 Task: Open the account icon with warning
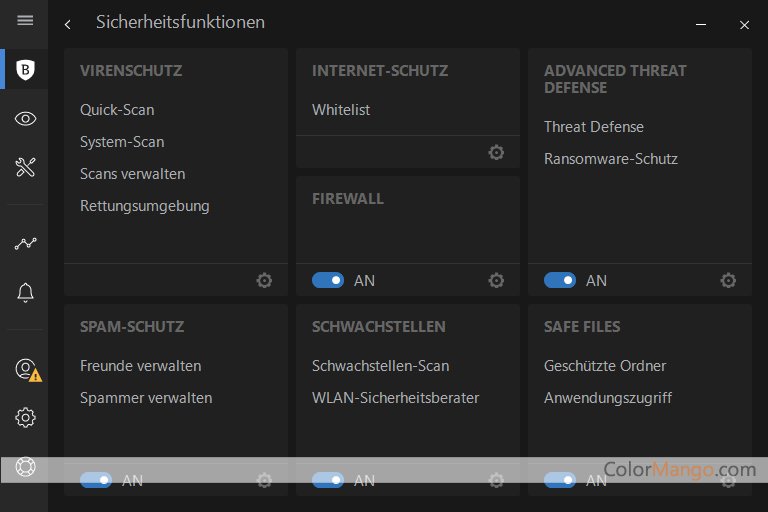26,369
